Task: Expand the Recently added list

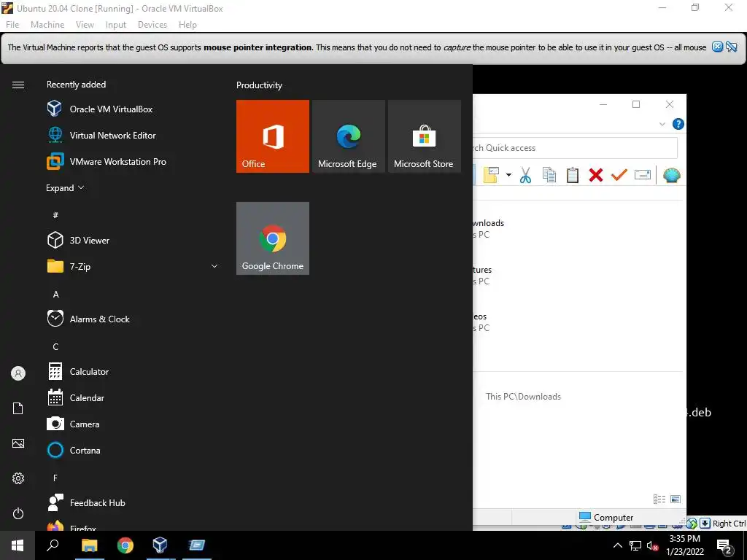Action: point(65,187)
